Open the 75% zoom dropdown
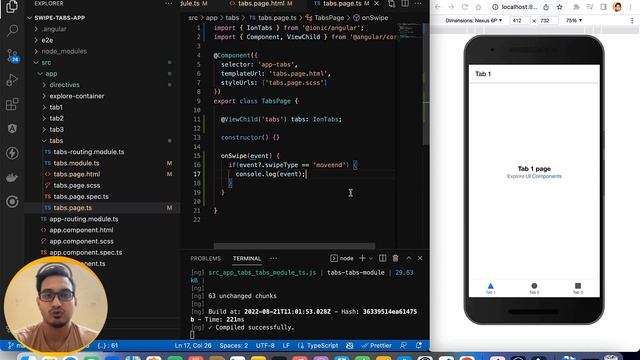This screenshot has height=360, width=640. tap(574, 20)
